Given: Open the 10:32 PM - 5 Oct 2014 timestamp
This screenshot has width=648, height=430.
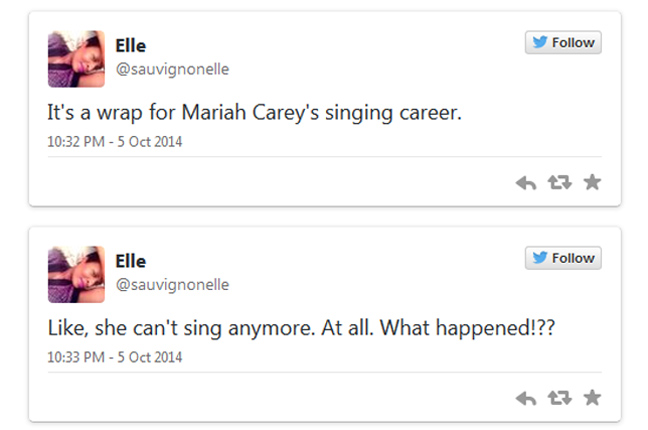Looking at the screenshot, I should pos(115,141).
